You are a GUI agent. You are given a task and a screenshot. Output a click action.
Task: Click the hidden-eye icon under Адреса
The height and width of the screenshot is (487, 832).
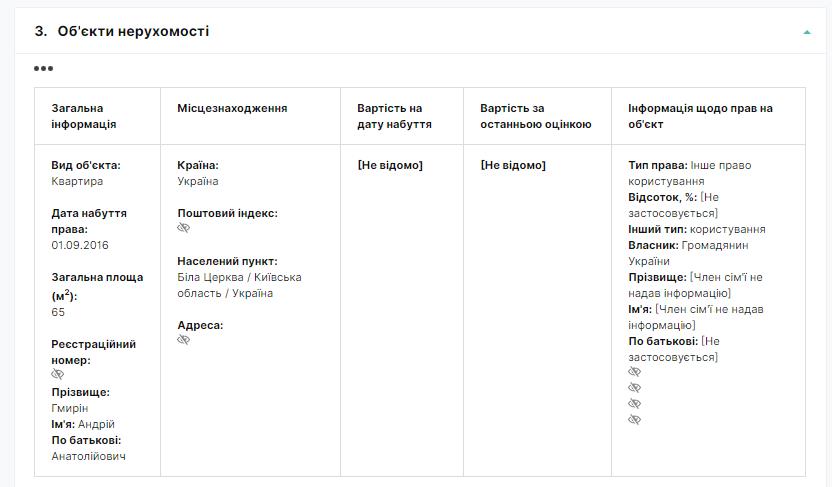pyautogui.click(x=184, y=340)
